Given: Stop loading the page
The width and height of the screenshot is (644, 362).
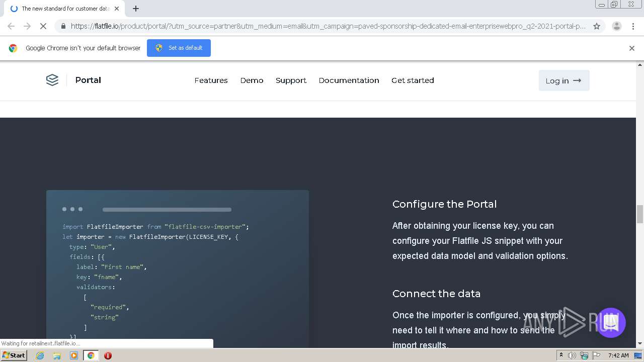Looking at the screenshot, I should (x=43, y=26).
